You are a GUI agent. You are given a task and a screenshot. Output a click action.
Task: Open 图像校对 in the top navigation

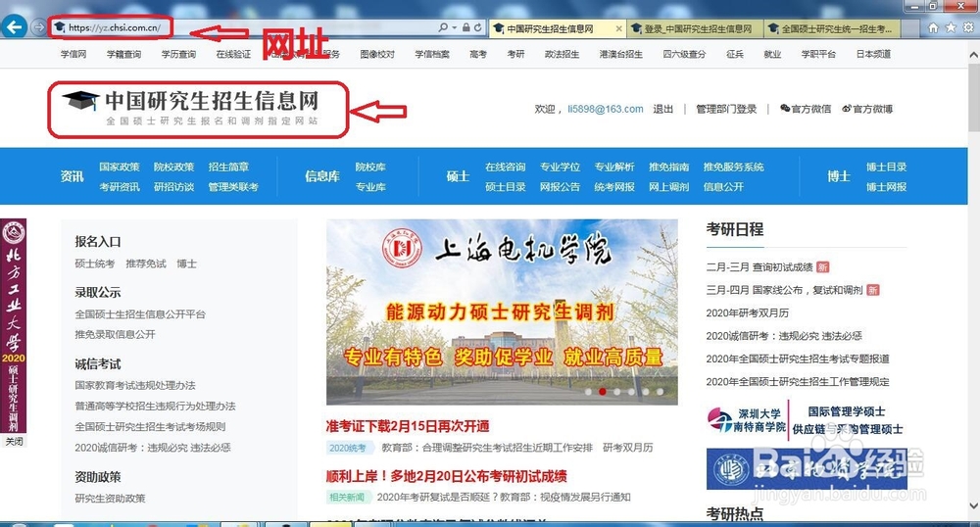377,54
